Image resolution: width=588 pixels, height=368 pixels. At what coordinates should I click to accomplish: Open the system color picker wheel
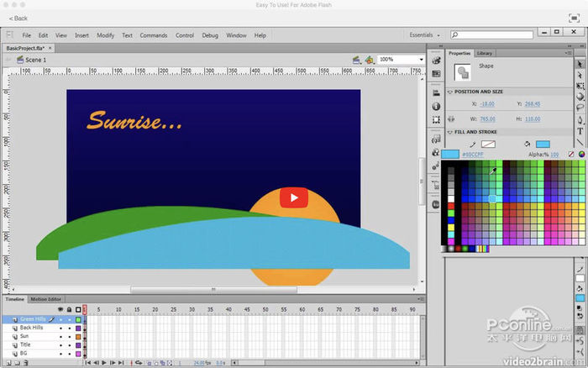pyautogui.click(x=581, y=155)
